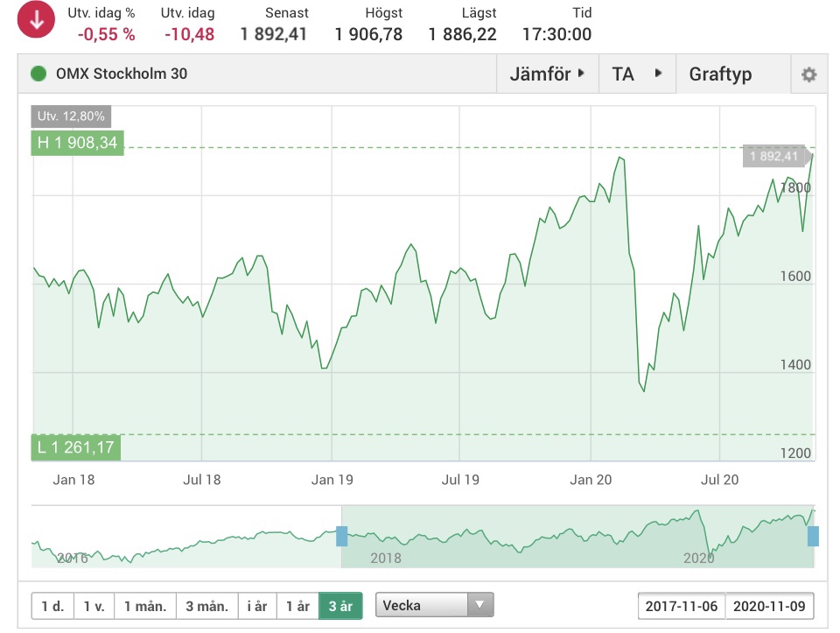Choose the 1 år time range
This screenshot has height=633, width=840.
pyautogui.click(x=297, y=606)
